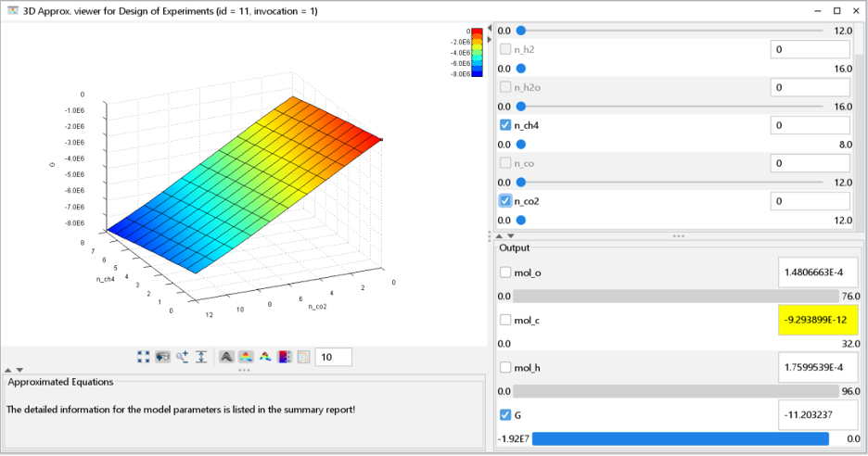Click the fit-to-window view icon
This screenshot has width=868, height=456.
(x=144, y=357)
